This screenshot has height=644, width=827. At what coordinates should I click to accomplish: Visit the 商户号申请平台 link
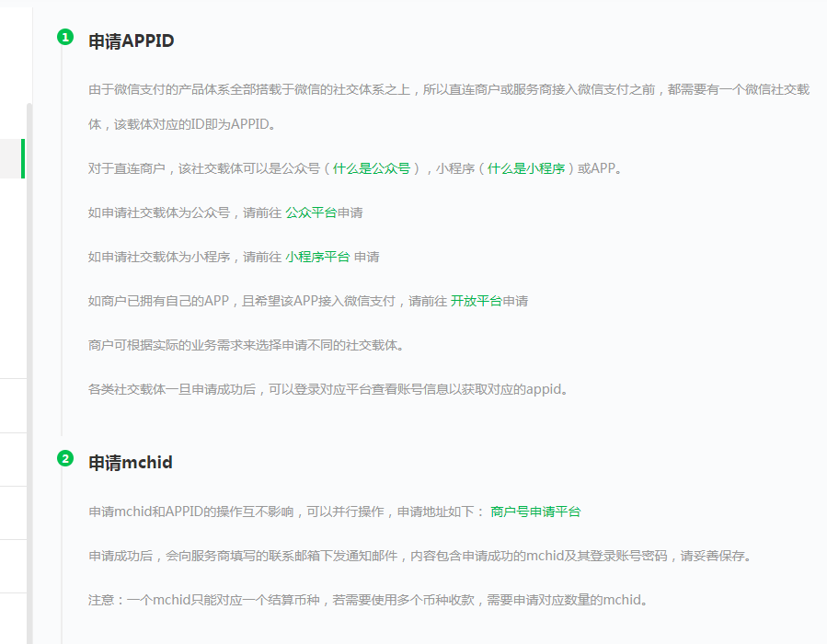(x=535, y=512)
